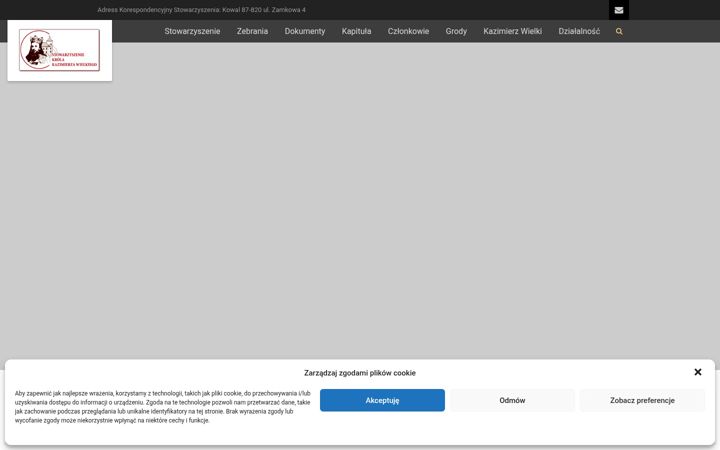This screenshot has width=720, height=450.
Task: Click the envelope email icon in top bar
Action: point(619,10)
